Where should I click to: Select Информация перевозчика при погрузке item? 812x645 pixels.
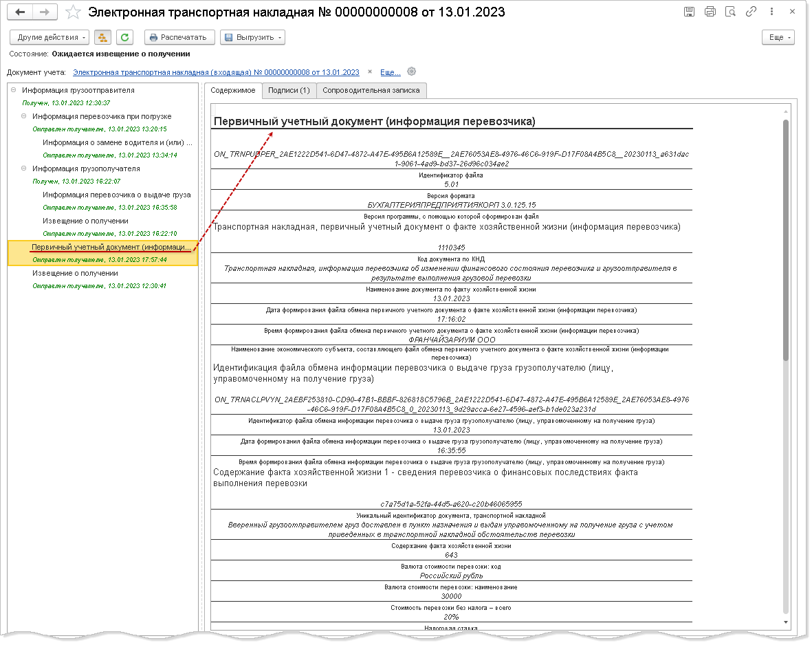[102, 117]
